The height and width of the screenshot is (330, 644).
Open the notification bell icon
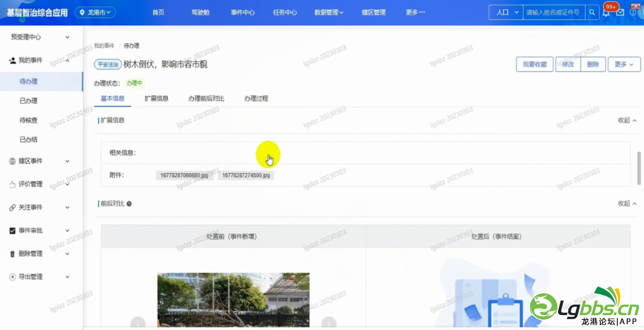tap(606, 13)
